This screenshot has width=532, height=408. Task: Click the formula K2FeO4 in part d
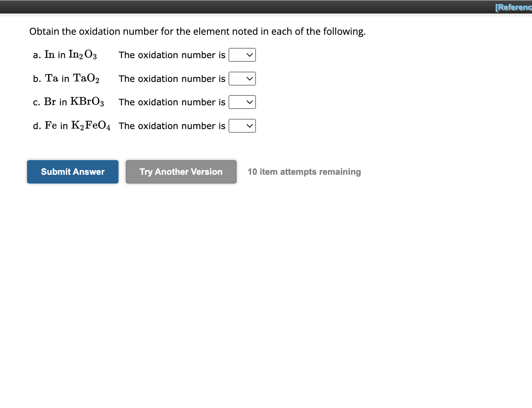click(x=91, y=125)
